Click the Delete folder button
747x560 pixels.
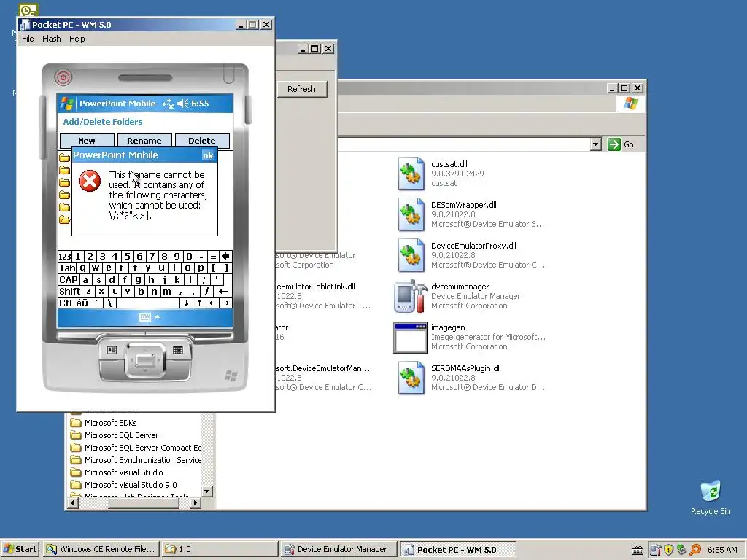click(202, 141)
